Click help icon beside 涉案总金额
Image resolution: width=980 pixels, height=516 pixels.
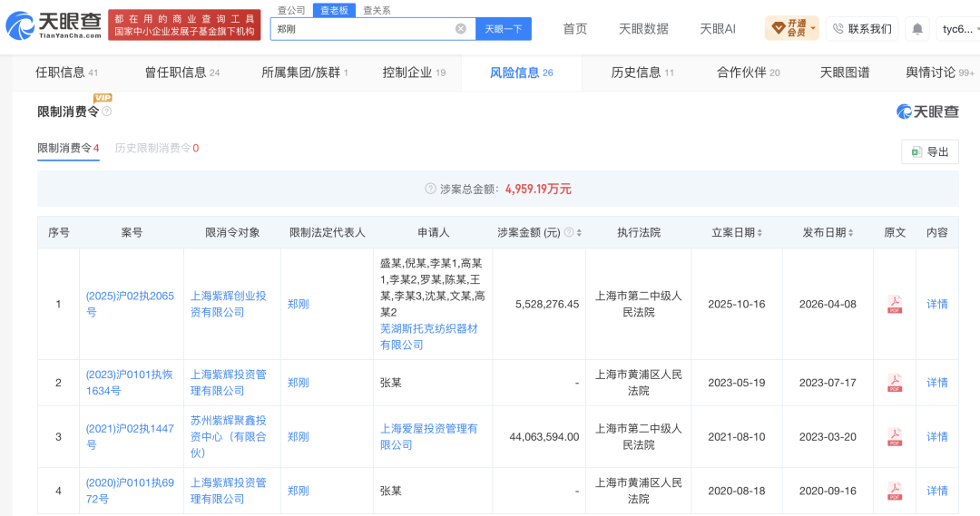point(430,189)
